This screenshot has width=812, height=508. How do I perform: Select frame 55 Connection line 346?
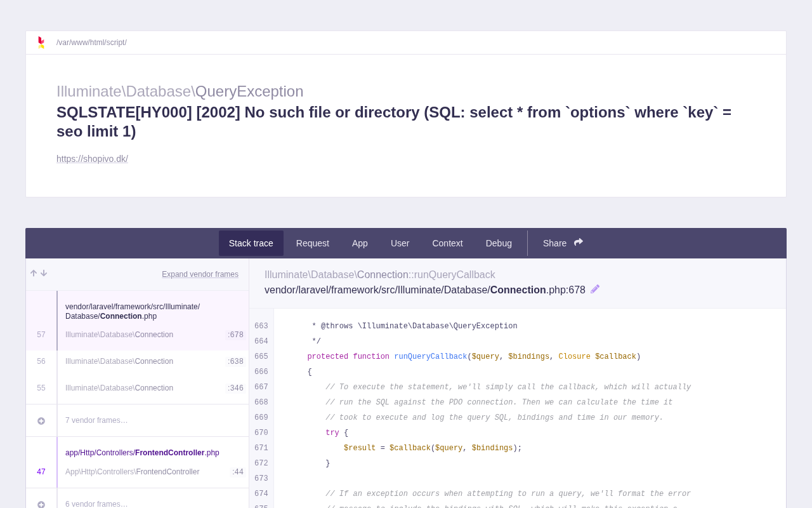(137, 388)
